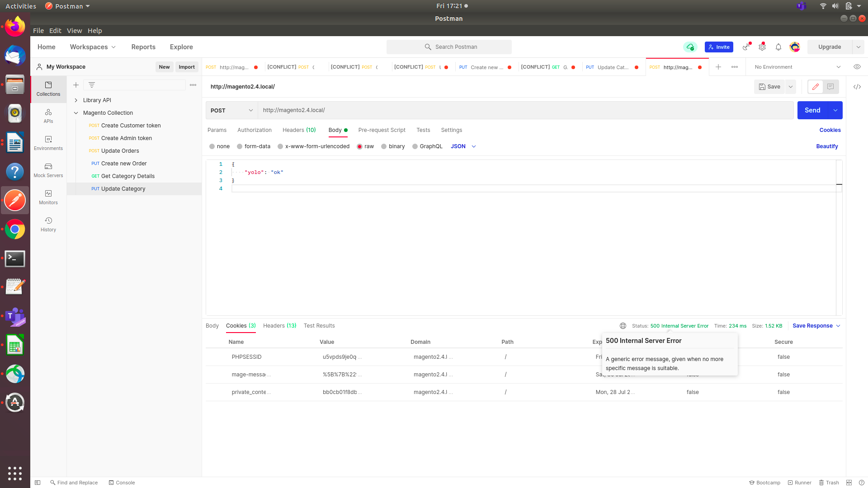The image size is (868, 488).
Task: Open a new request tab with plus
Action: pyautogui.click(x=718, y=67)
